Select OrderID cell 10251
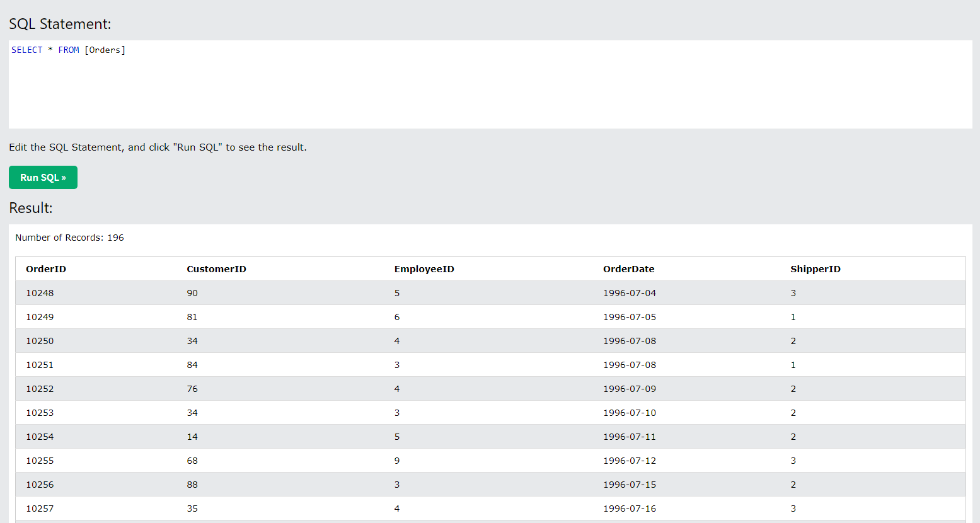The width and height of the screenshot is (980, 523). click(x=40, y=365)
